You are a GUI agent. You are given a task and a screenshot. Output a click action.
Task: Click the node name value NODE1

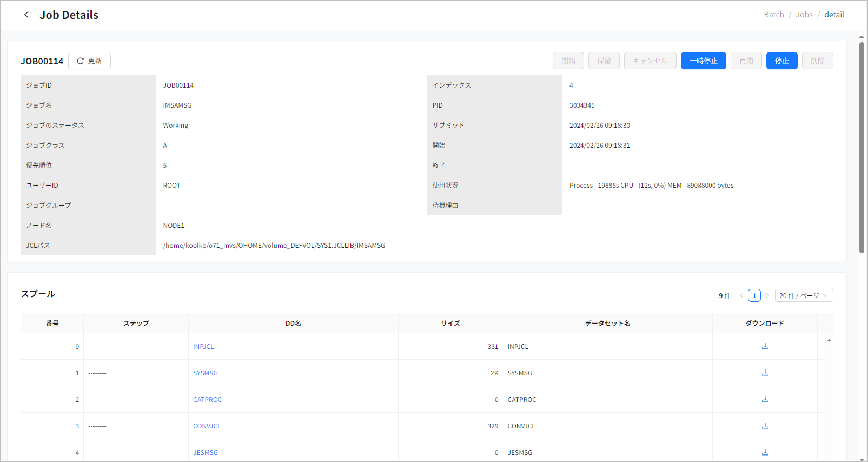[x=174, y=226]
